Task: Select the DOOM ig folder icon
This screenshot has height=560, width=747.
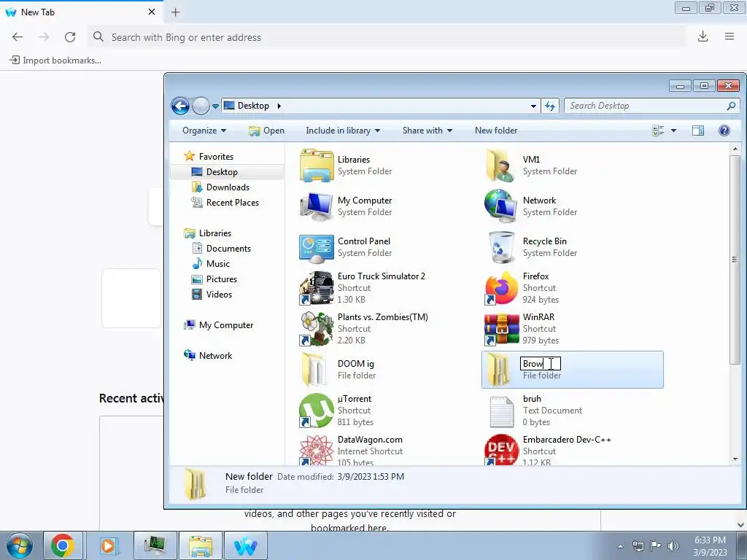Action: [x=314, y=370]
